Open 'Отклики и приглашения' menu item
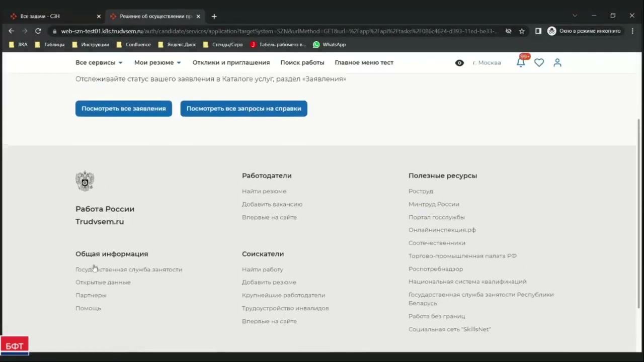The height and width of the screenshot is (362, 644). (x=231, y=62)
